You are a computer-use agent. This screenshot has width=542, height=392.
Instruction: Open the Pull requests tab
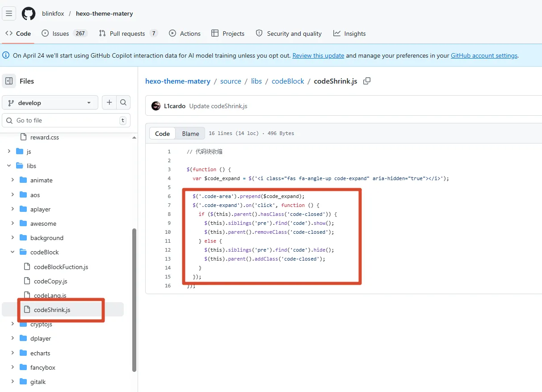128,34
